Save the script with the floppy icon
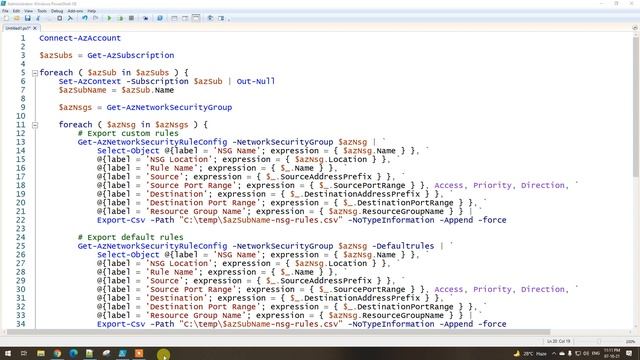Screen dimensions: 640x360 pos(27,18)
